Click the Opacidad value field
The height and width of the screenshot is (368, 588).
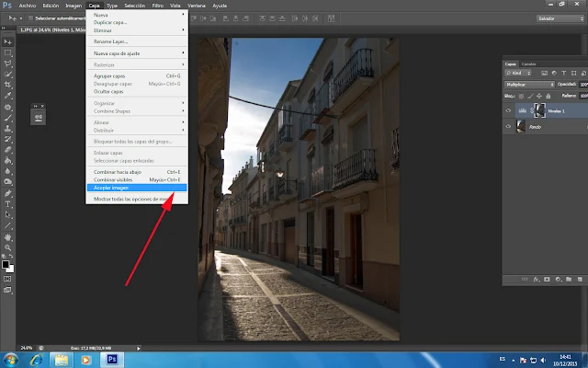[583, 85]
